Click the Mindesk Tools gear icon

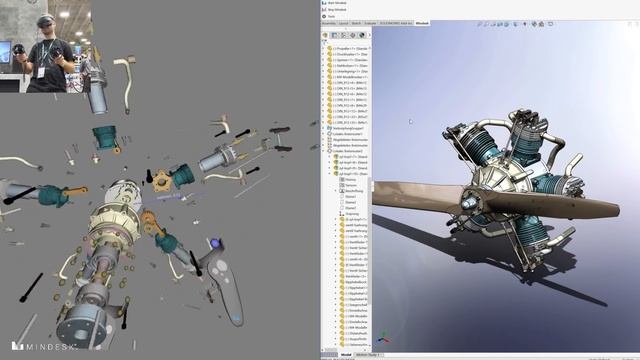(x=324, y=16)
